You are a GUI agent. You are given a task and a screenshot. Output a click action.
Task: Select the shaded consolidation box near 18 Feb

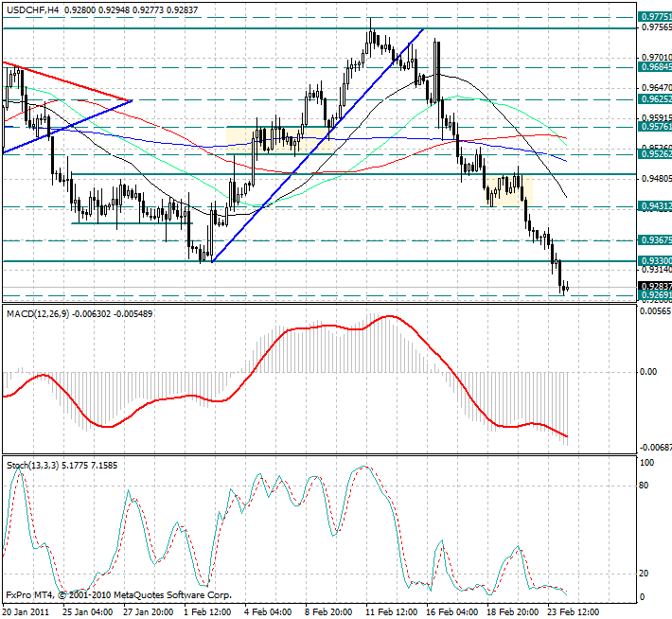point(508,190)
